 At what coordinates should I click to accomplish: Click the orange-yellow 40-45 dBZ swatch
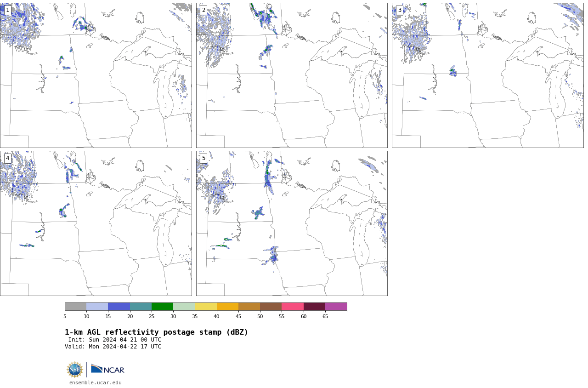point(227,307)
